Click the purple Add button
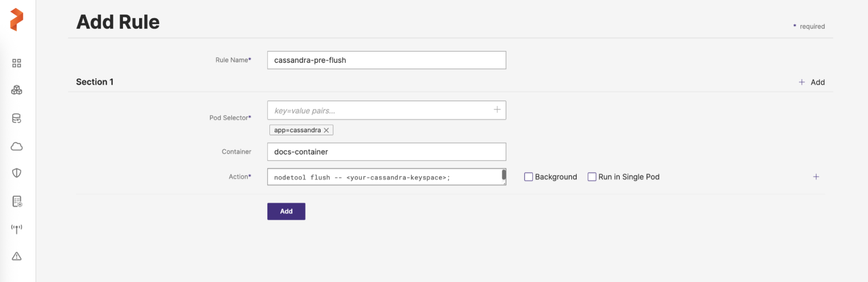The image size is (868, 282). pos(286,211)
